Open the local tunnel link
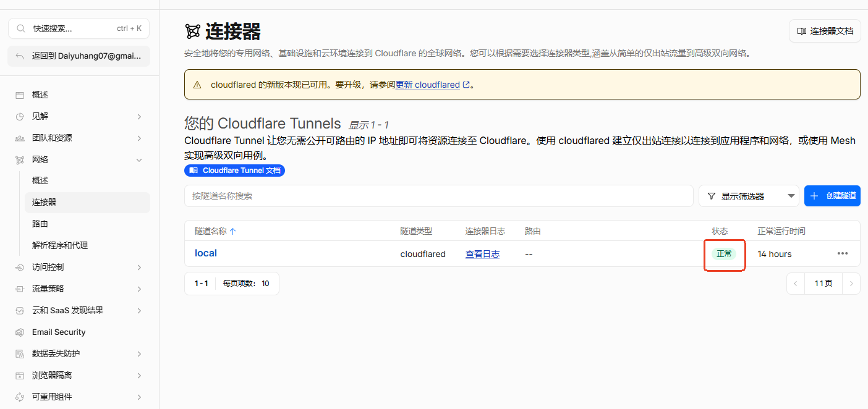The image size is (868, 409). tap(206, 253)
